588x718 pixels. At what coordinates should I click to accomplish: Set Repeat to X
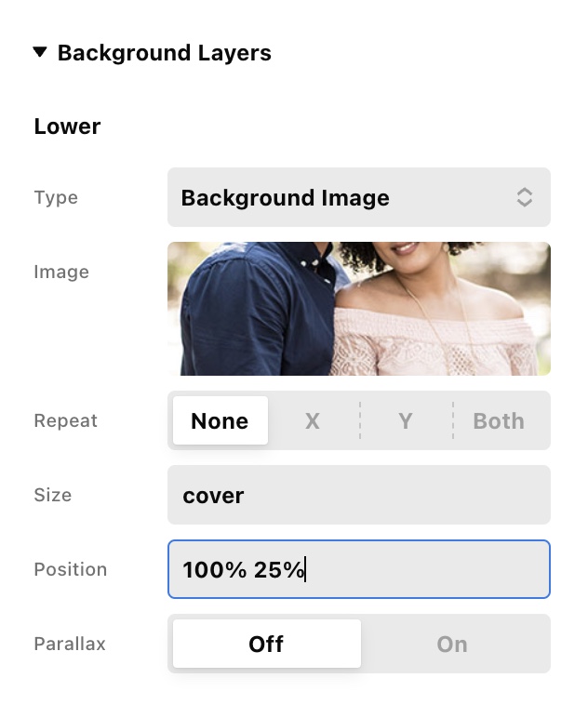pyautogui.click(x=313, y=420)
